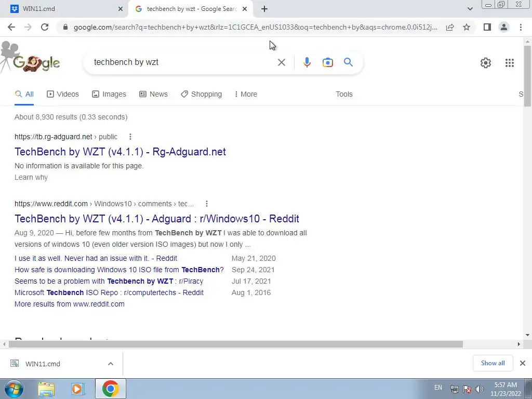Select the All results tab
The height and width of the screenshot is (399, 532).
[24, 95]
